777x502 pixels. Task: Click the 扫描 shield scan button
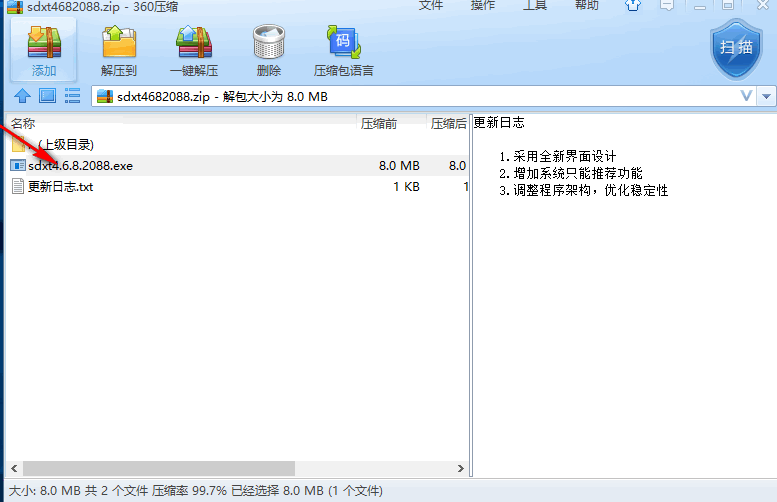[736, 49]
